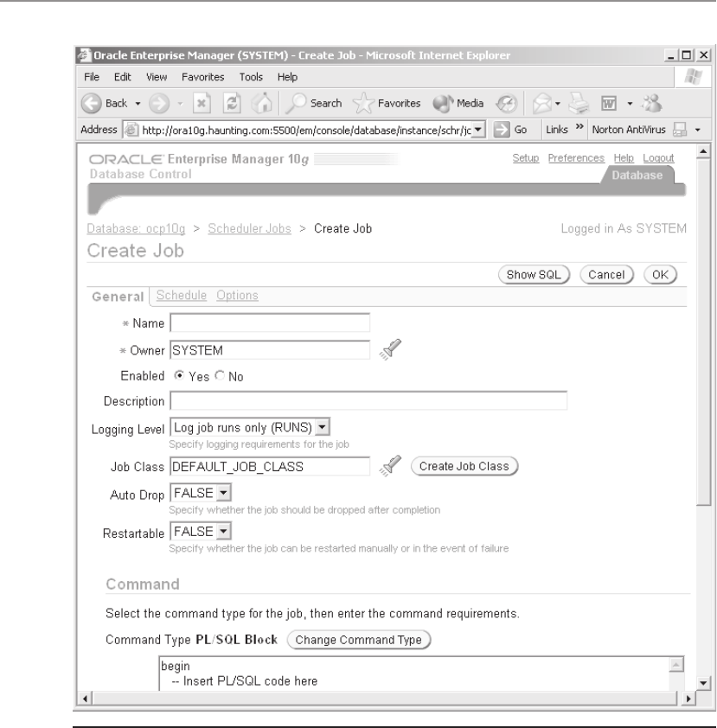Click the PL/SQL code text area
Image resolution: width=717 pixels, height=728 pixels.
click(413, 674)
